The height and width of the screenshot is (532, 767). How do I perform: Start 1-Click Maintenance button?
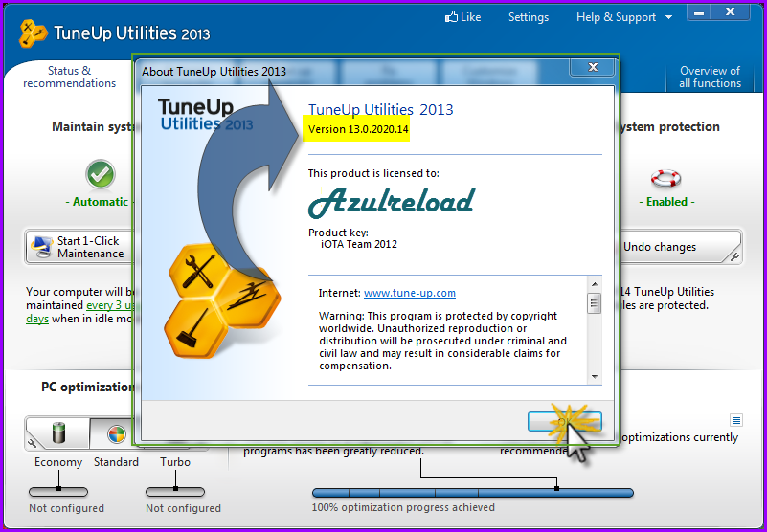[79, 247]
